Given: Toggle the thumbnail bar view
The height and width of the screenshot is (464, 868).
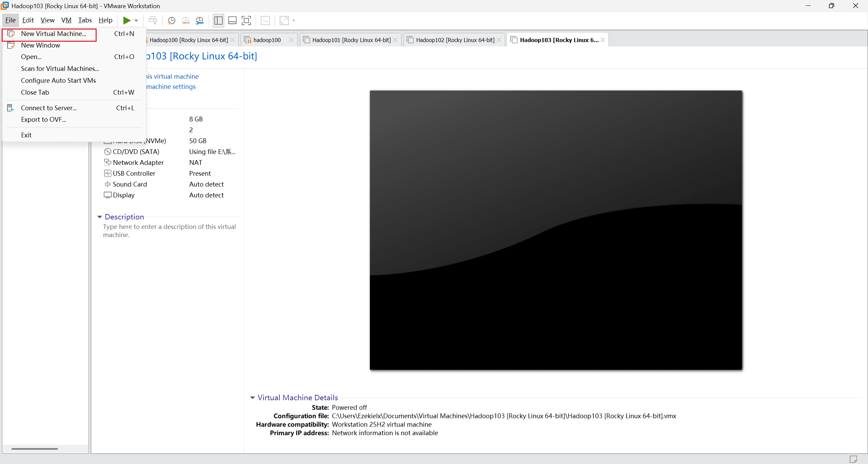Looking at the screenshot, I should tap(232, 21).
